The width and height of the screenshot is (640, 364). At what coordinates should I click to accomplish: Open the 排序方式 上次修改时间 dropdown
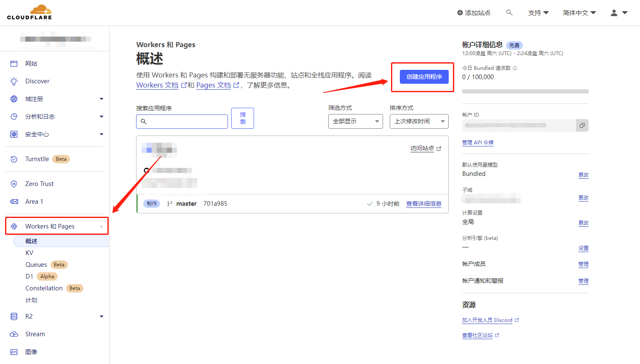pyautogui.click(x=419, y=121)
